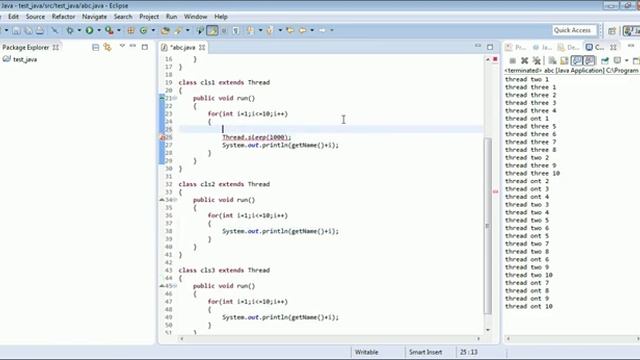Image resolution: width=640 pixels, height=360 pixels.
Task: Click the Open Type icon
Action: (x=165, y=31)
